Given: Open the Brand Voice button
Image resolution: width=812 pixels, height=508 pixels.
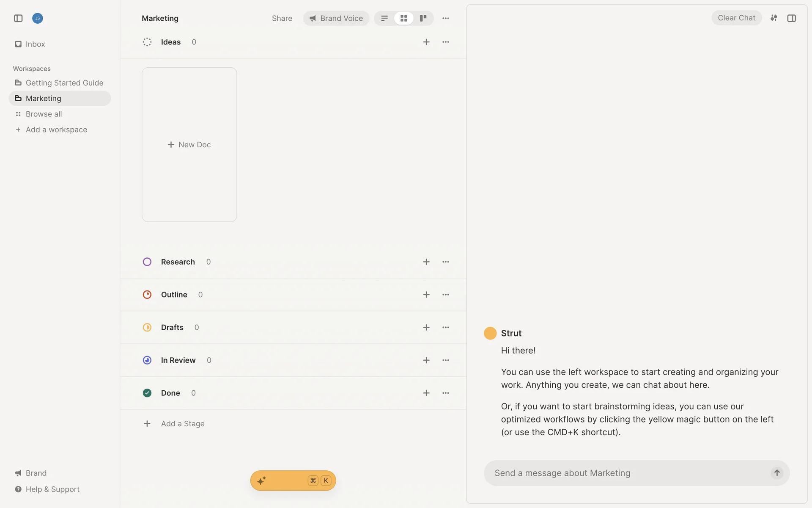Looking at the screenshot, I should (x=336, y=18).
